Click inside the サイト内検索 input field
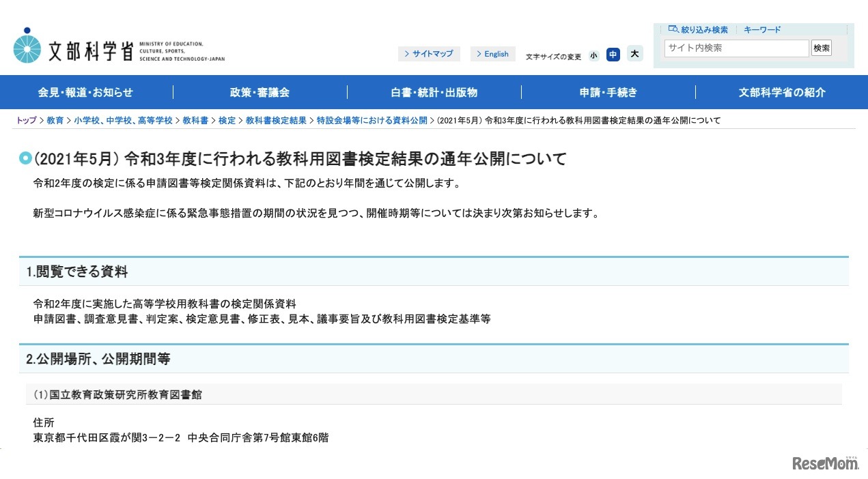 [736, 48]
